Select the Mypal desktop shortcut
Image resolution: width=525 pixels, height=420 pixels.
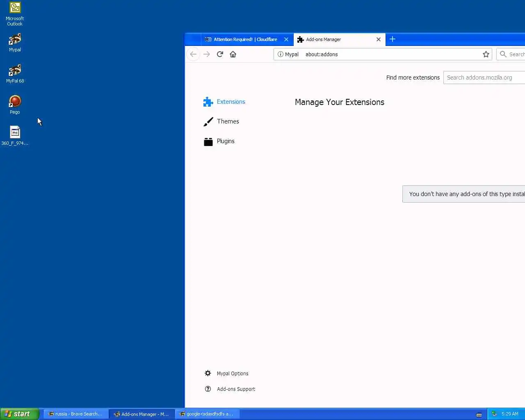tap(15, 43)
